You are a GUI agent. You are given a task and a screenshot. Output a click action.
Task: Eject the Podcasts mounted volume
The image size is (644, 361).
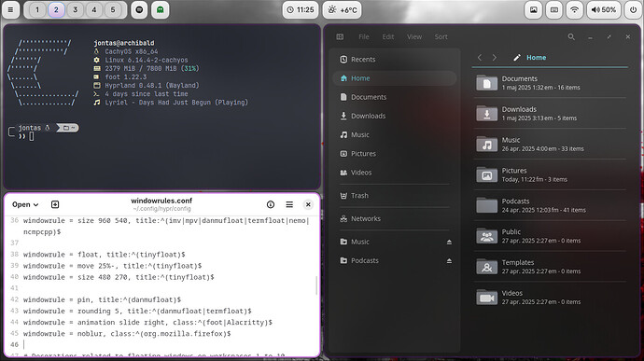[449, 261]
